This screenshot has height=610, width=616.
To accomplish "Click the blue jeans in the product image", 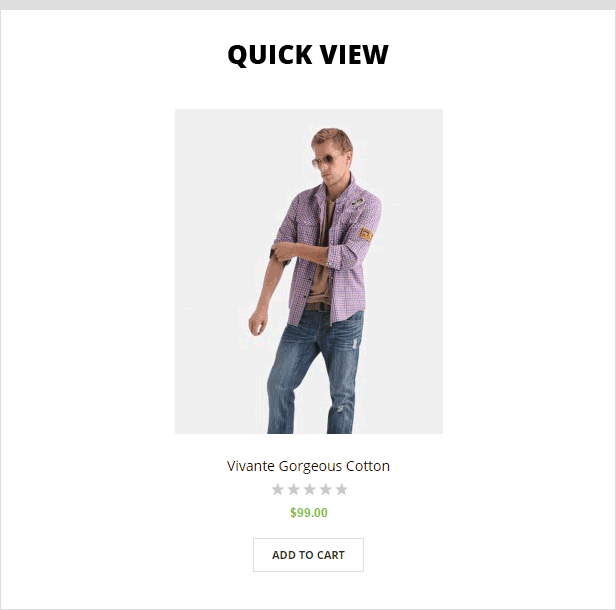I will pos(314,373).
